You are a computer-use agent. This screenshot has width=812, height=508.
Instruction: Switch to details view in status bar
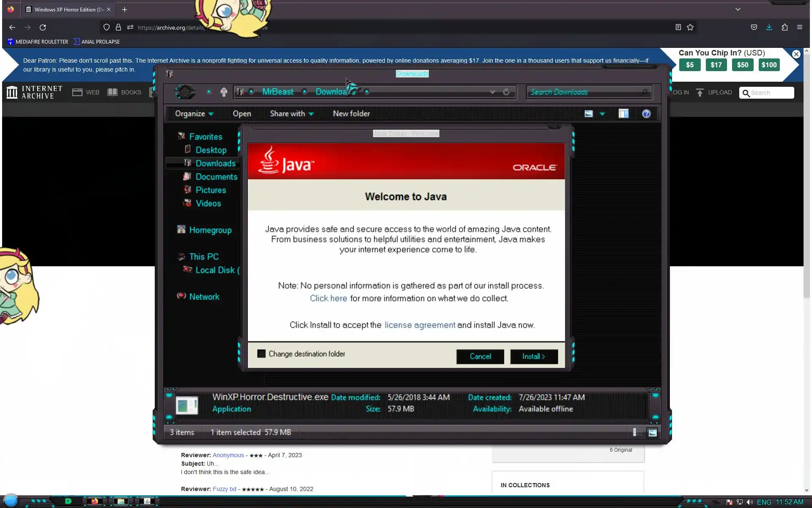coord(635,432)
